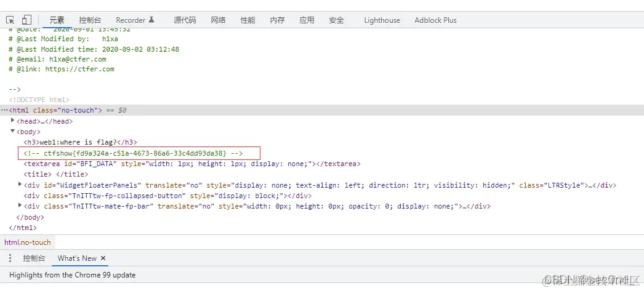Open the Adblock Plus tab

pyautogui.click(x=435, y=20)
